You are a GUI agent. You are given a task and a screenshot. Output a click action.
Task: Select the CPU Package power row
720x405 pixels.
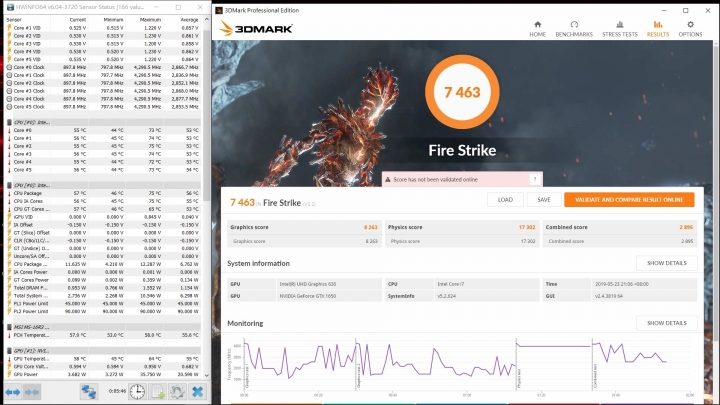point(103,264)
